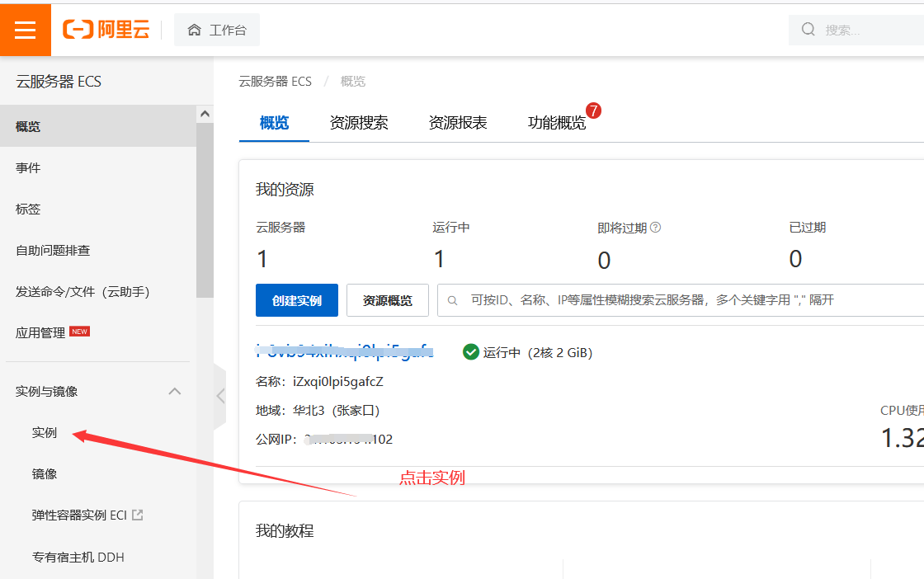The height and width of the screenshot is (579, 924).
Task: Click the help icon next to 即将过期
Action: click(655, 228)
